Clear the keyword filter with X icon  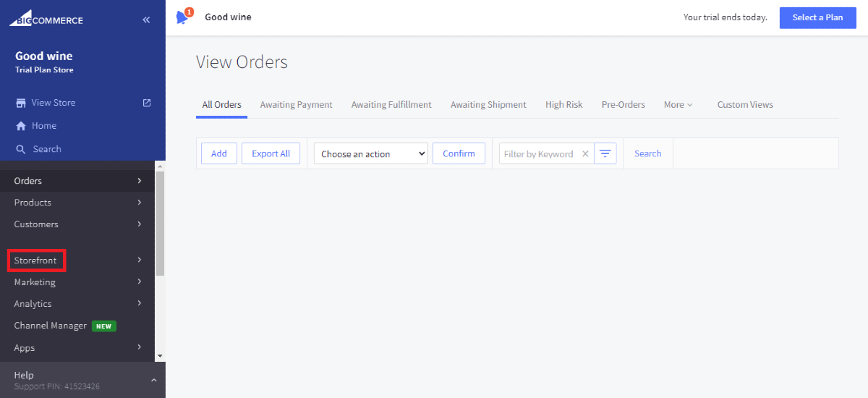click(585, 154)
